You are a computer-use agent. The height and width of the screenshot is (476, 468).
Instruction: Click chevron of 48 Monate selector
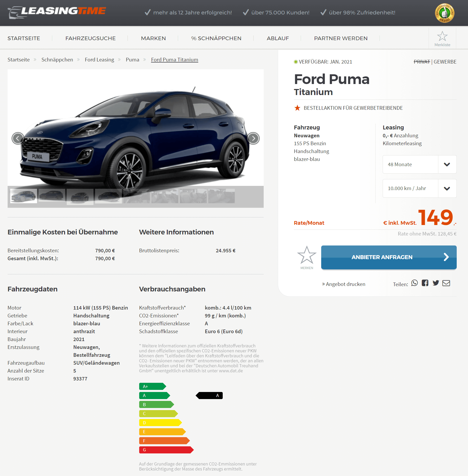pos(447,164)
